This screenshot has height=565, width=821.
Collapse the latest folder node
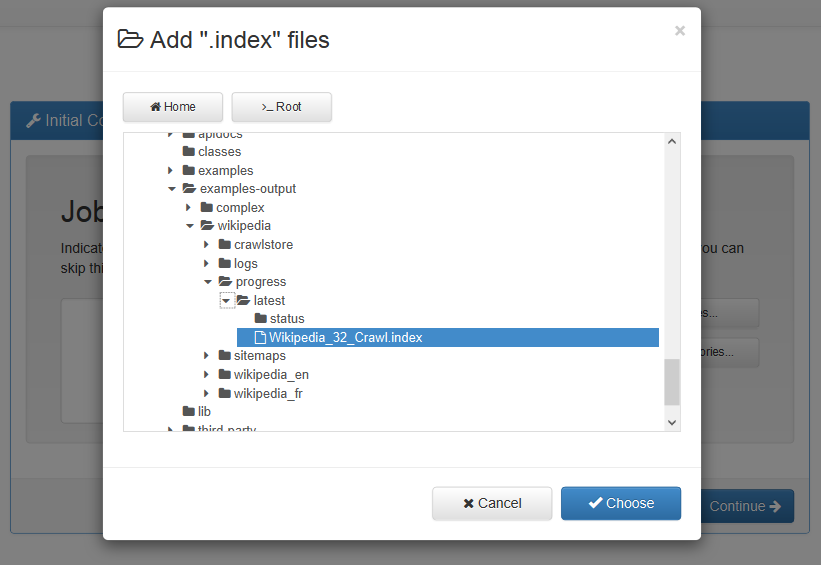coord(226,301)
